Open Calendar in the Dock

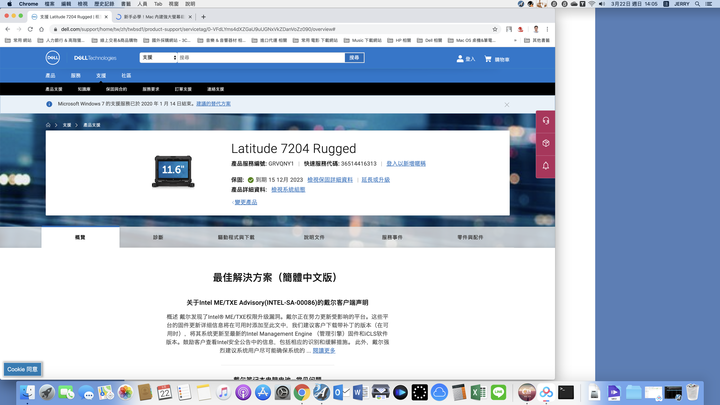pos(164,393)
